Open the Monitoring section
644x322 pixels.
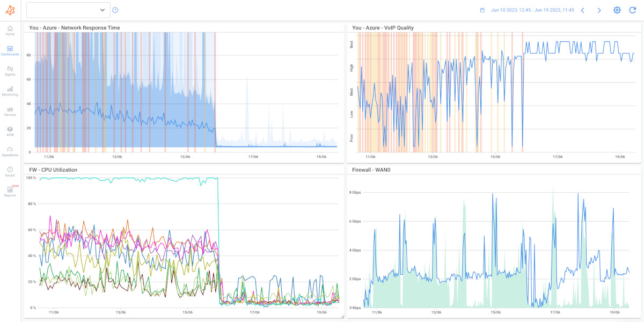pyautogui.click(x=10, y=91)
